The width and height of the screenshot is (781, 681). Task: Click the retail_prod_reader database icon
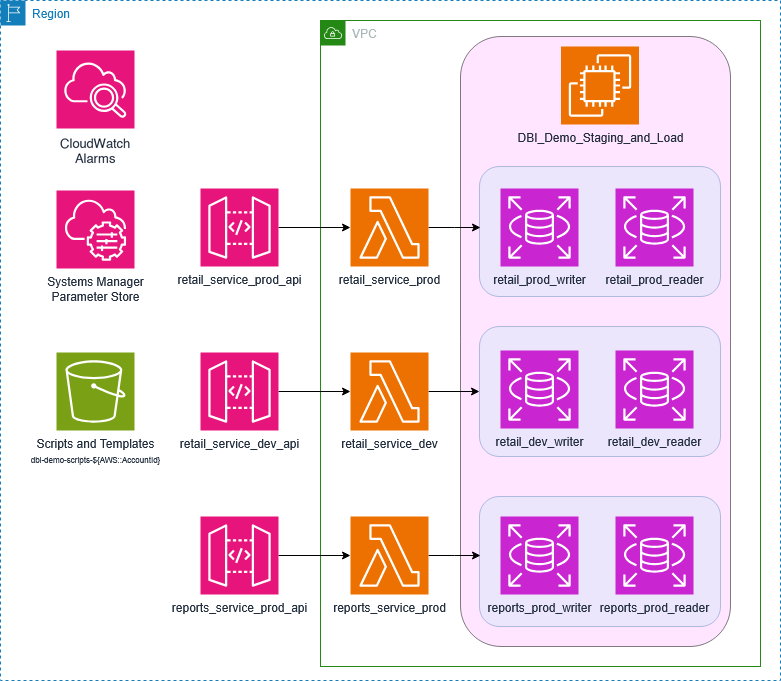click(654, 227)
